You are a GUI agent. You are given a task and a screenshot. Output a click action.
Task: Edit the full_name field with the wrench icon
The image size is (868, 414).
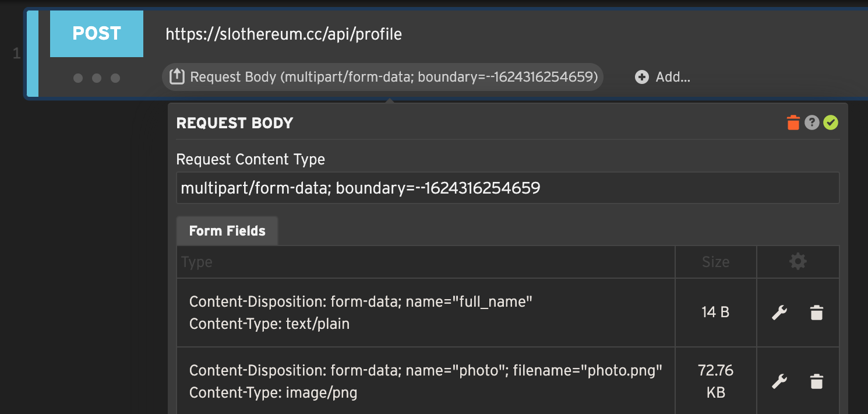point(779,313)
